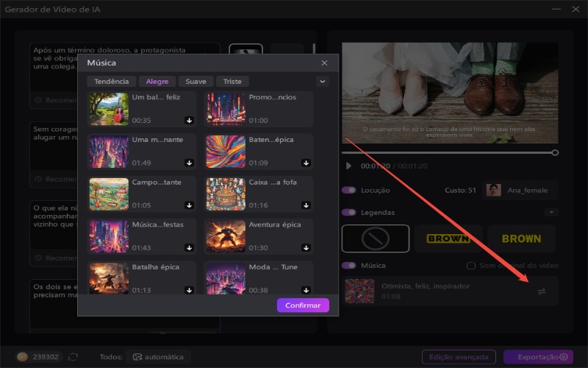The width and height of the screenshot is (588, 368).
Task: Download the "Baten...épica" track
Action: [x=306, y=163]
